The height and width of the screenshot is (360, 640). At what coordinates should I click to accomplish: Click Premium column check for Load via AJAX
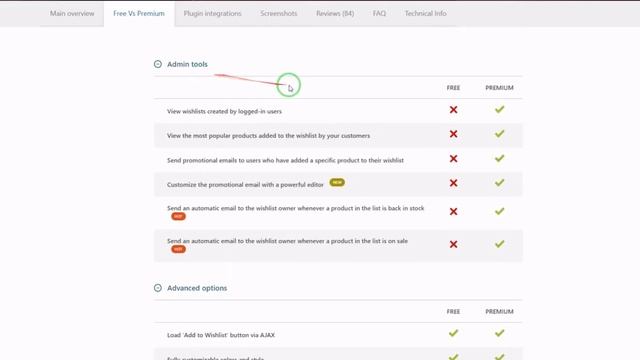(x=499, y=333)
